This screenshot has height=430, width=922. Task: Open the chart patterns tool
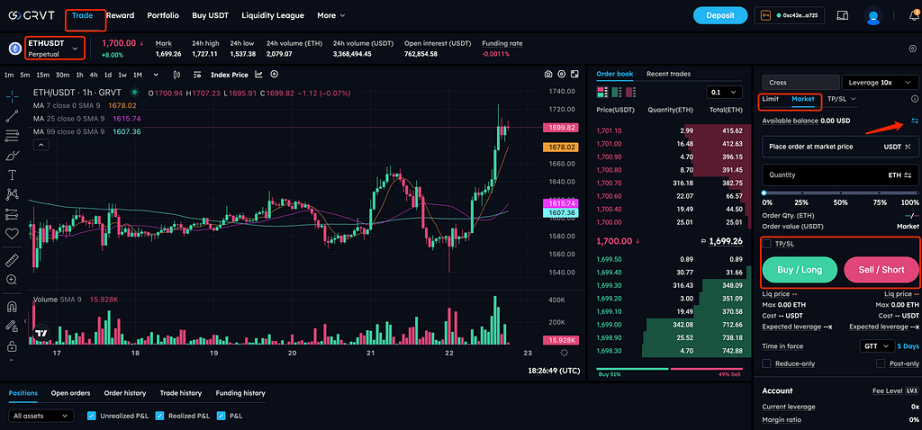tap(12, 194)
